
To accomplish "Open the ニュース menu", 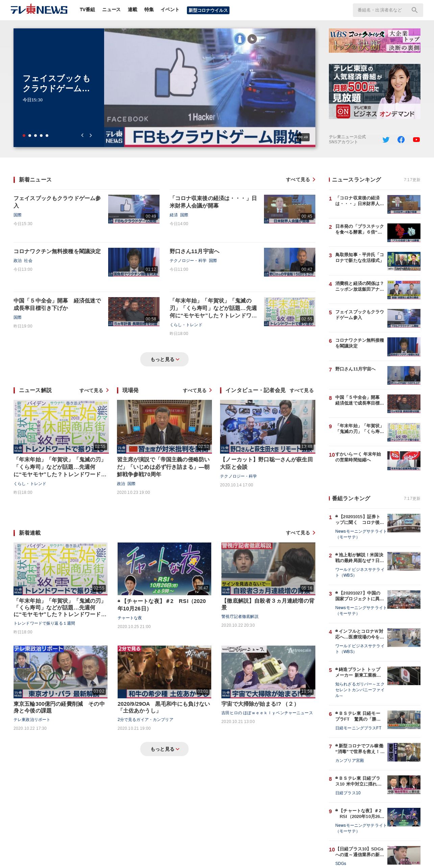I will tap(111, 10).
